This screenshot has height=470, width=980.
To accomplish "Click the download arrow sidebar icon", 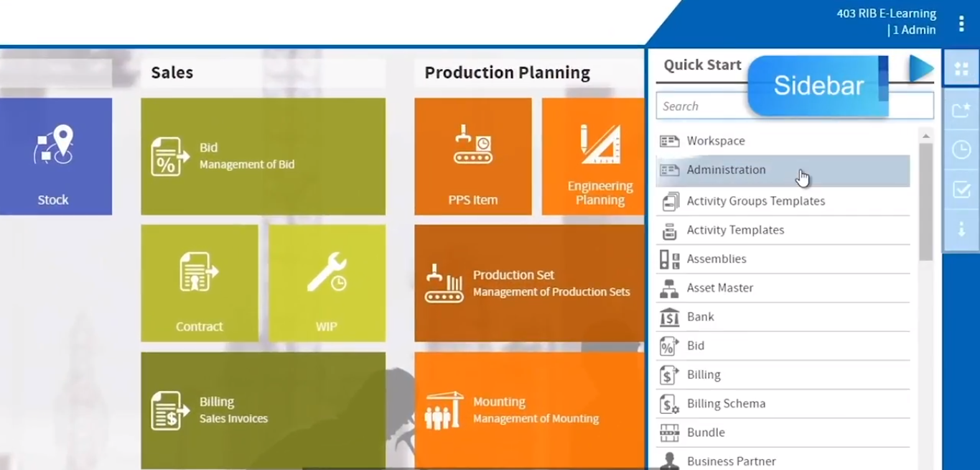I will pos(961,229).
